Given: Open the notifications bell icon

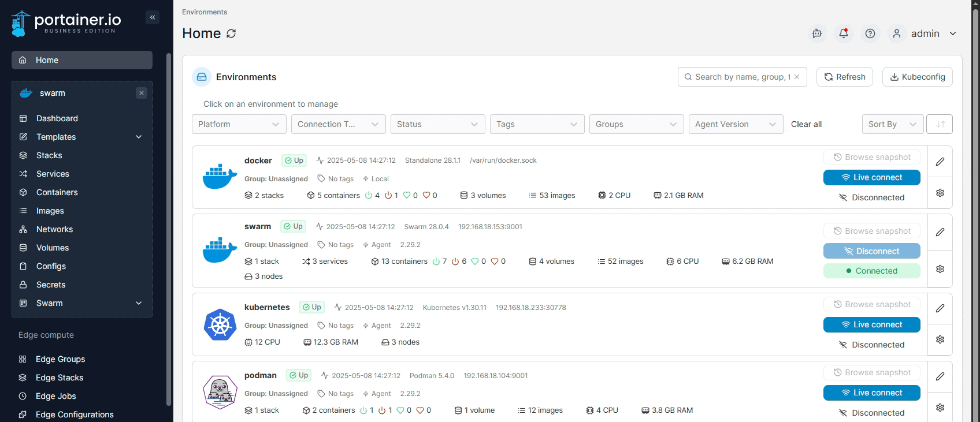Looking at the screenshot, I should 844,33.
